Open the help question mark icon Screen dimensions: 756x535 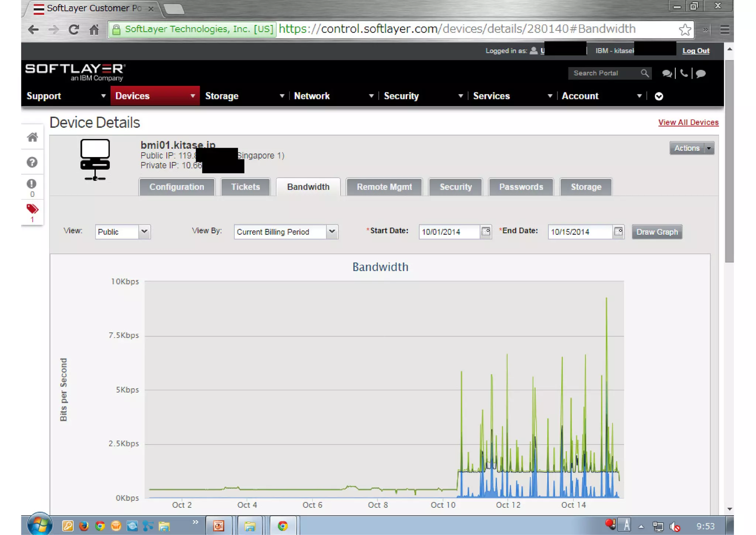pyautogui.click(x=32, y=162)
